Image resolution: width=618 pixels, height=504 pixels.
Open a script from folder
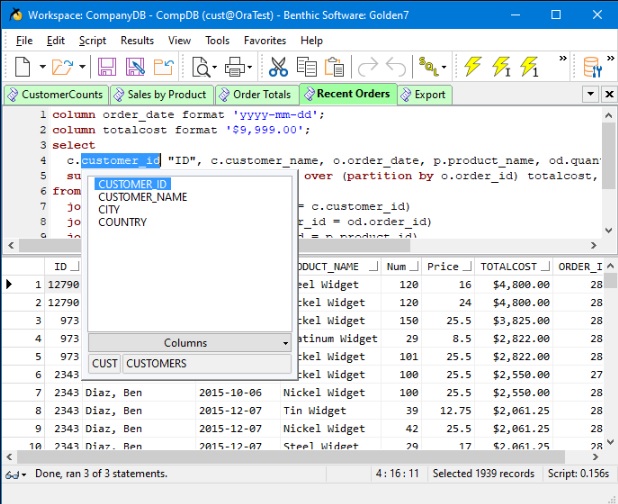click(x=62, y=67)
